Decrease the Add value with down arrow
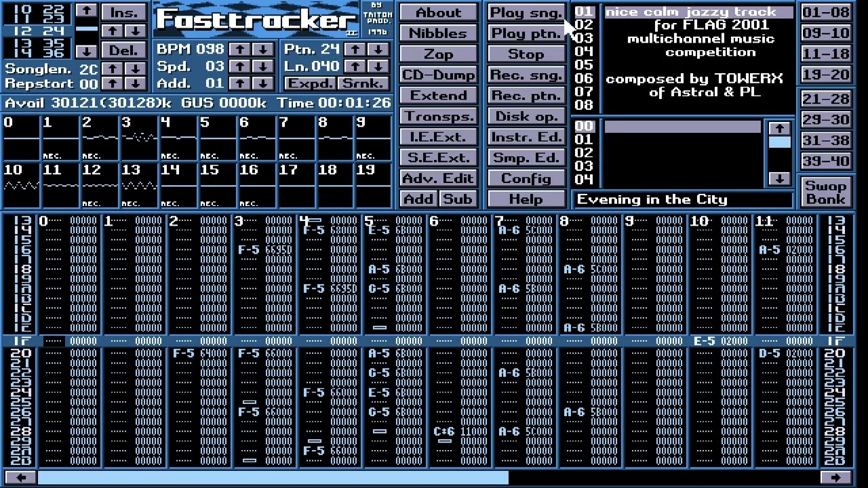 click(x=263, y=83)
